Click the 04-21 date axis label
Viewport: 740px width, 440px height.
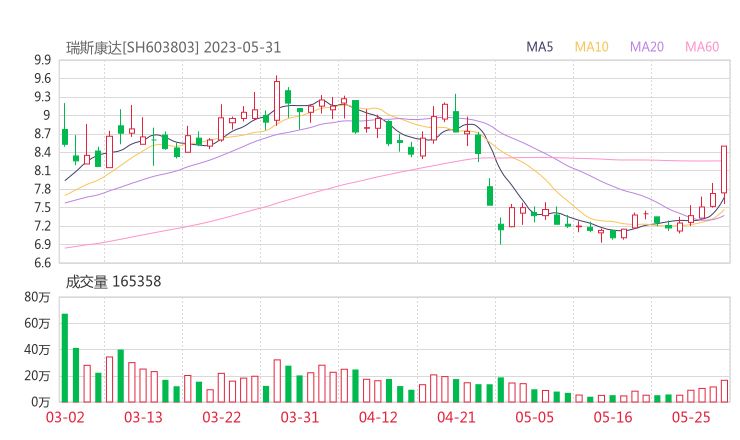456,417
